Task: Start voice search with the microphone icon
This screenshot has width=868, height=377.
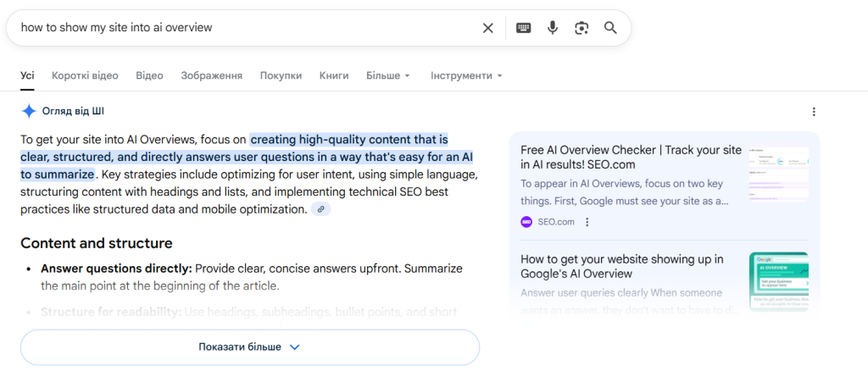Action: coord(553,28)
